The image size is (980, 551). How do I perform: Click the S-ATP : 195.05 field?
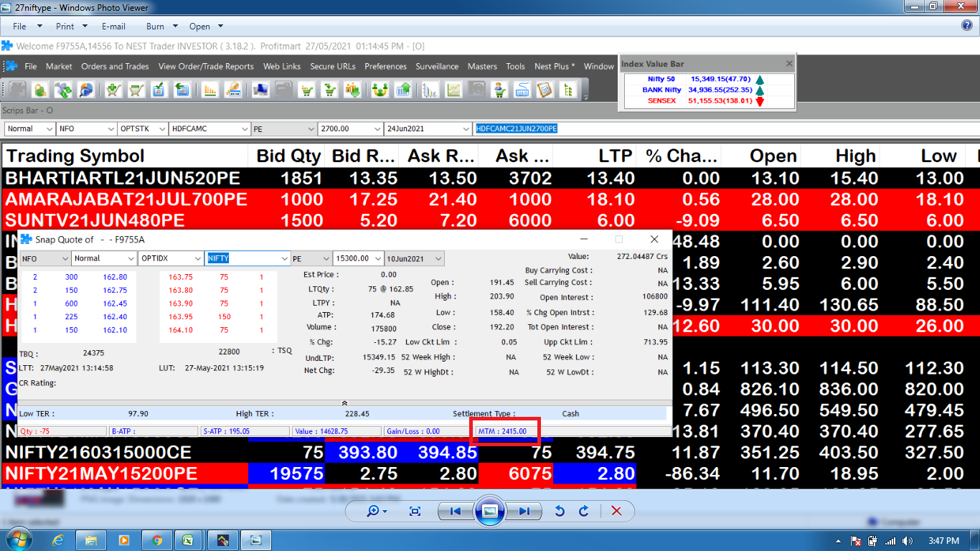tap(245, 431)
